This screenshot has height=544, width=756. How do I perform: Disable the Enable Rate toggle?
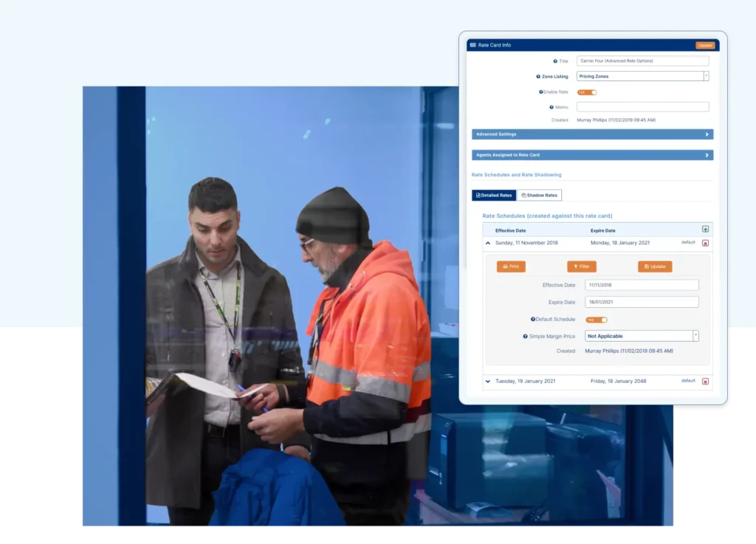587,92
